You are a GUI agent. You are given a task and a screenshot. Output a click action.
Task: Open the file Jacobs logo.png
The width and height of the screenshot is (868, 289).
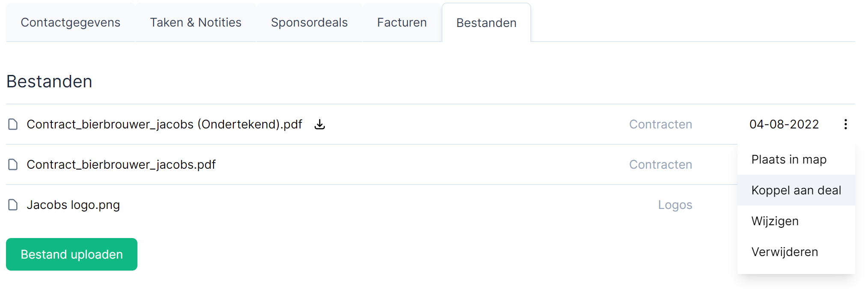(x=73, y=205)
